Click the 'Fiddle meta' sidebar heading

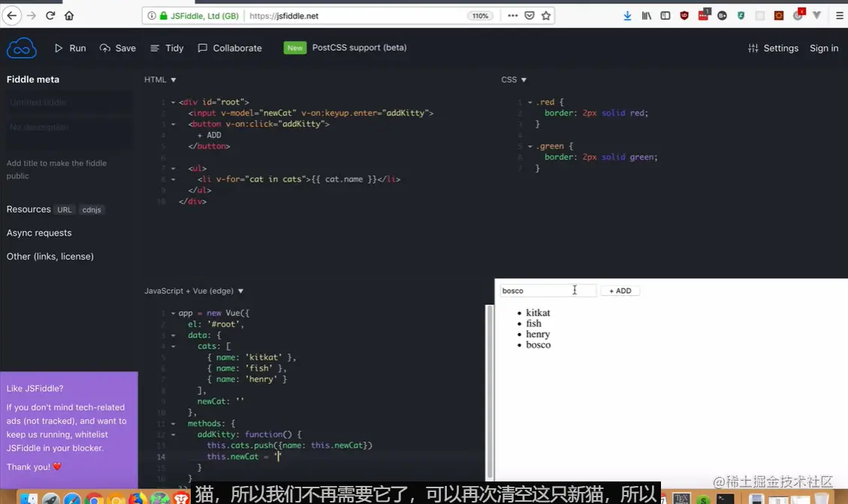(33, 80)
